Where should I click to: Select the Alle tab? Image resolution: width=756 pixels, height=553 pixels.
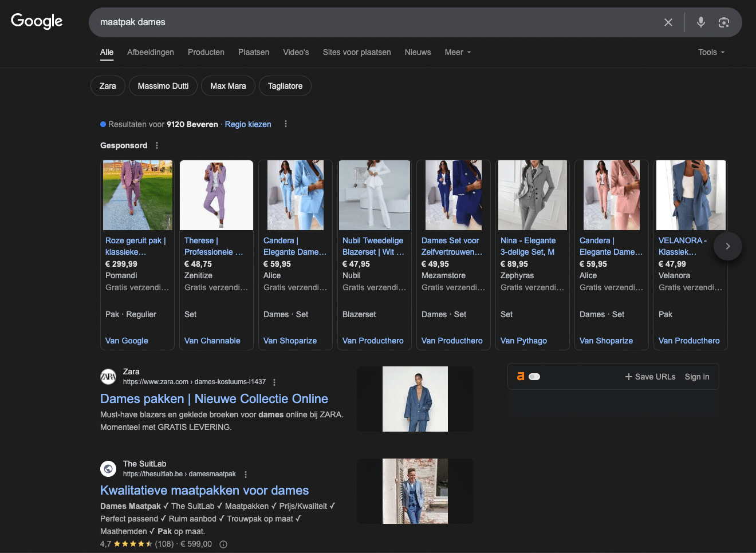click(107, 52)
